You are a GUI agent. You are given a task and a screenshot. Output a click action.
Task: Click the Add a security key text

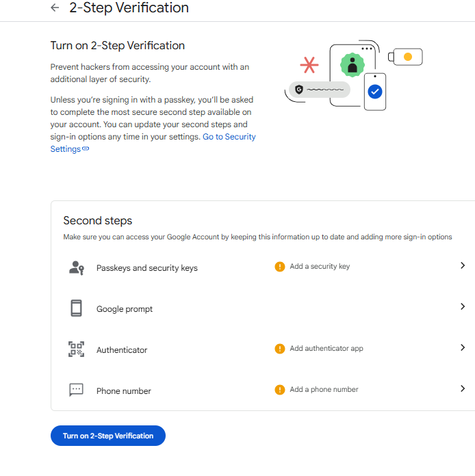coord(320,266)
